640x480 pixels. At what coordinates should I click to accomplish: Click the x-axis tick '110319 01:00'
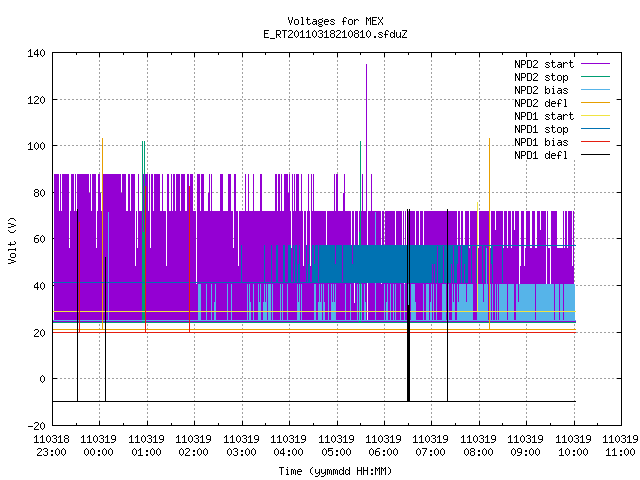(x=147, y=446)
